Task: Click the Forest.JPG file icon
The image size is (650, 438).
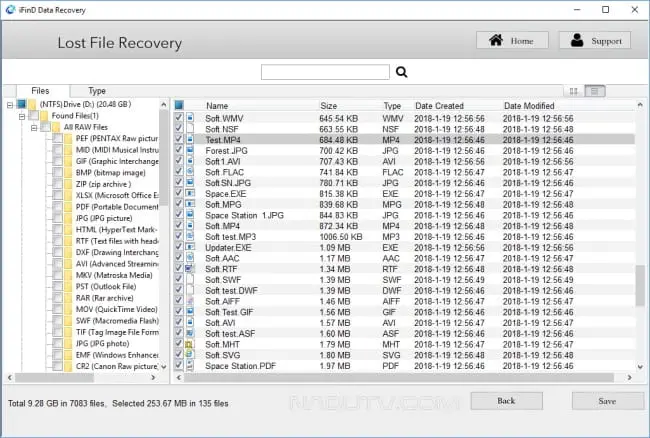Action: (x=190, y=150)
